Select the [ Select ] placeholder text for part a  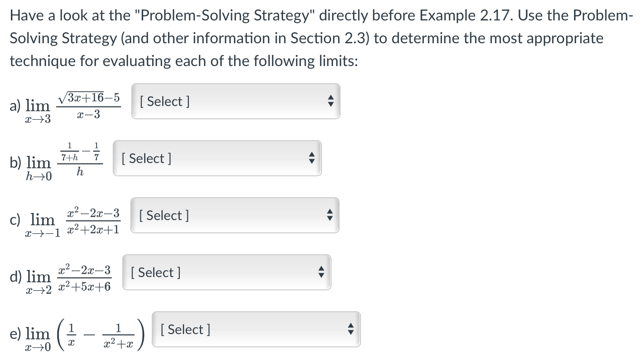pyautogui.click(x=164, y=101)
